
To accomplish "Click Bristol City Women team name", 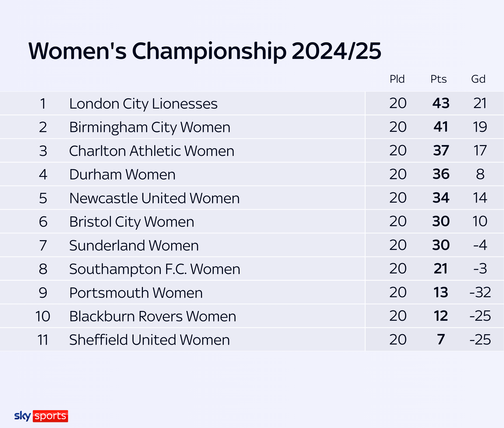I will pos(132,222).
